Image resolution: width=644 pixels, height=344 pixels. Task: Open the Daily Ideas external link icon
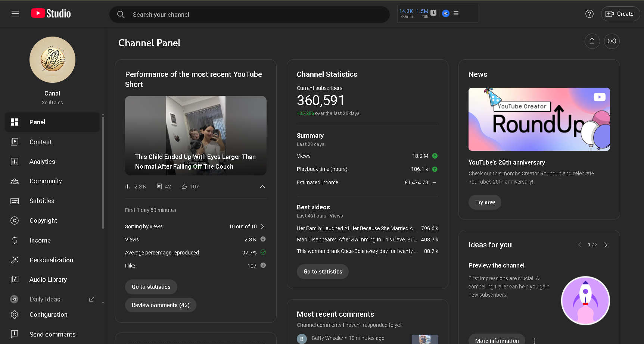click(91, 299)
